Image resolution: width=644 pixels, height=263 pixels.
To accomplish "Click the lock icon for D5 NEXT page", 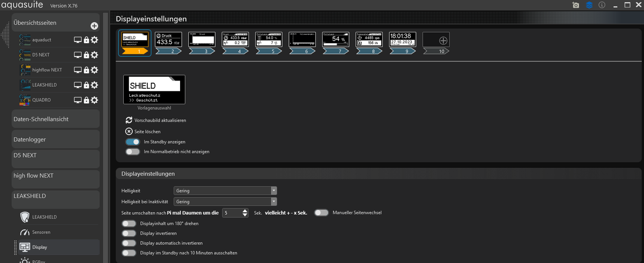I will [x=86, y=55].
